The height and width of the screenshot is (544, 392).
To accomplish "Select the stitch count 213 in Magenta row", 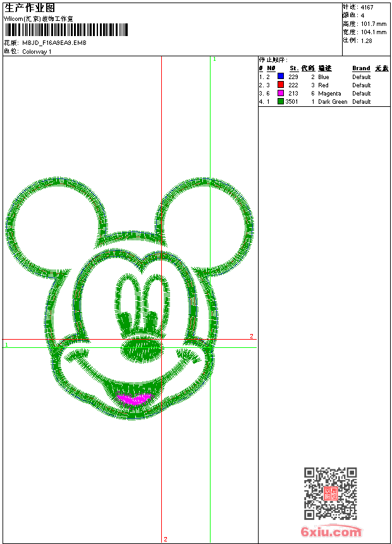I will coord(293,94).
